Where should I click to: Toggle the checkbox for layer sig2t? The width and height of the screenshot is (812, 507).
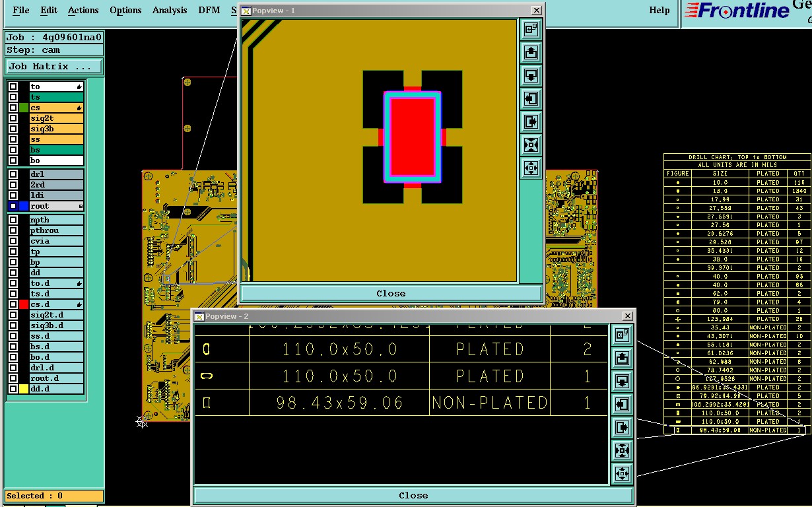[13, 118]
